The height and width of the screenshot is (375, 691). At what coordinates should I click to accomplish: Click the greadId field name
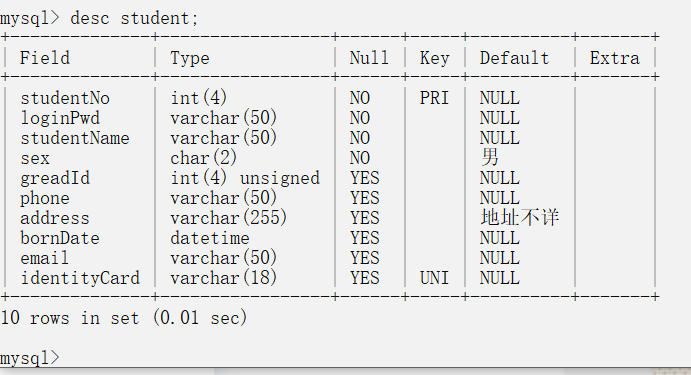click(x=55, y=178)
